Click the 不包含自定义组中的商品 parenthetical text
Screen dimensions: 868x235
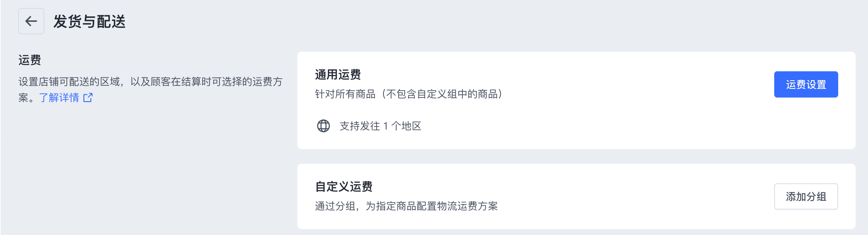(443, 94)
